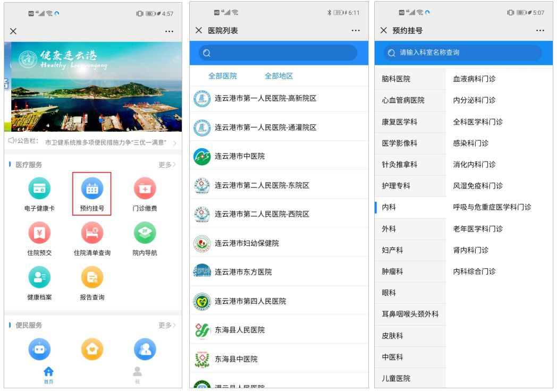Choose 消化内科门诊 clinic
Image resolution: width=557 pixels, height=392 pixels.
[474, 165]
